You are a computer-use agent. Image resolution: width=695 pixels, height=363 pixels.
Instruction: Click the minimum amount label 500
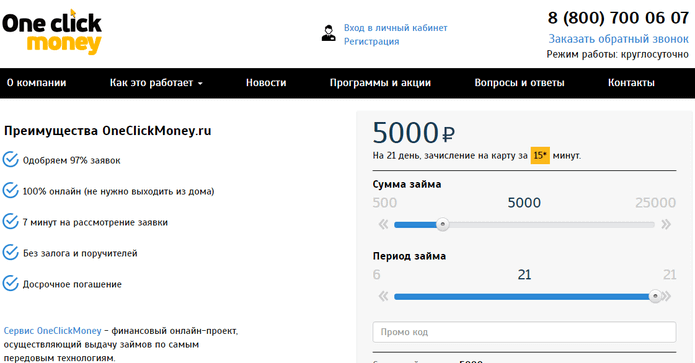click(x=385, y=203)
